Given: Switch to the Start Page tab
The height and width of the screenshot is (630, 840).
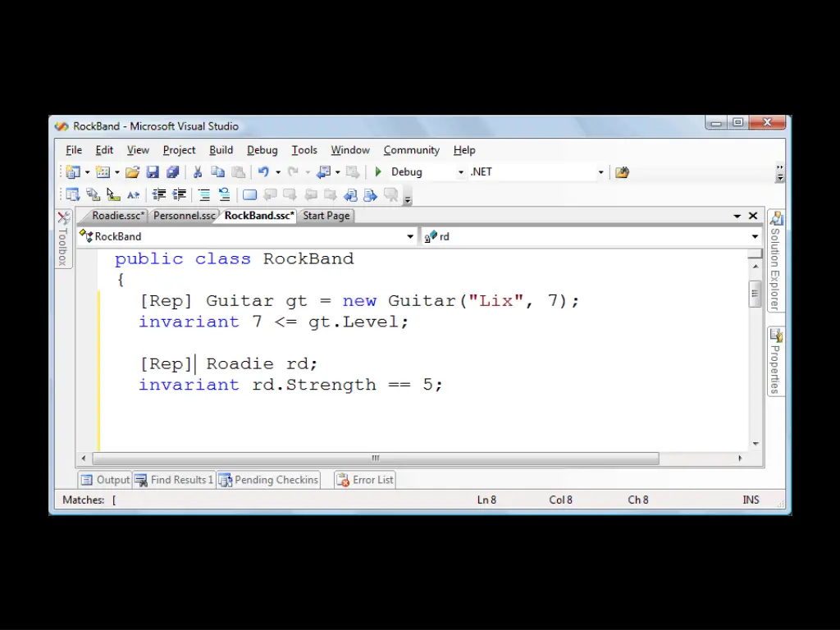Looking at the screenshot, I should [326, 216].
